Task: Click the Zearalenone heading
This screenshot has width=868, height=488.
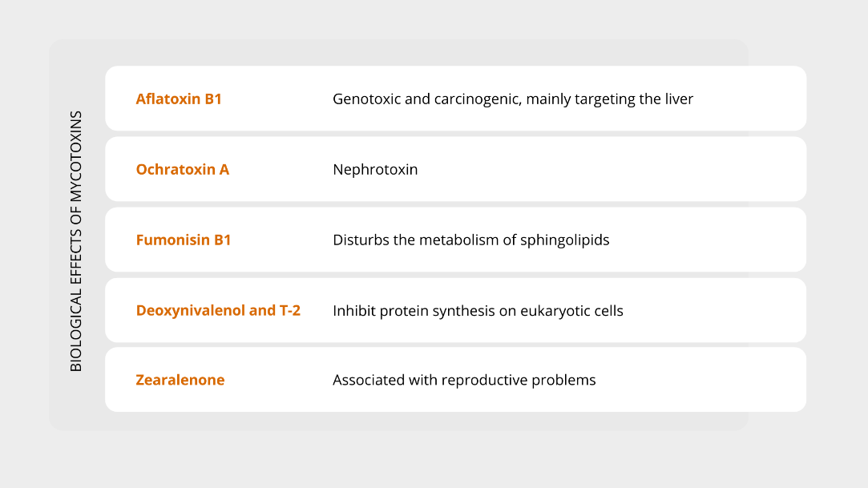Action: (180, 380)
